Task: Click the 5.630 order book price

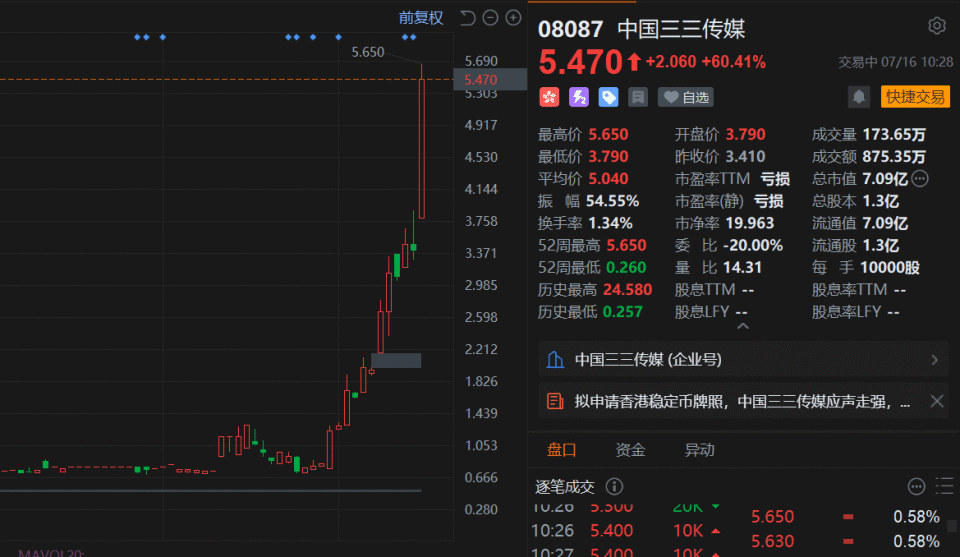Action: (773, 541)
